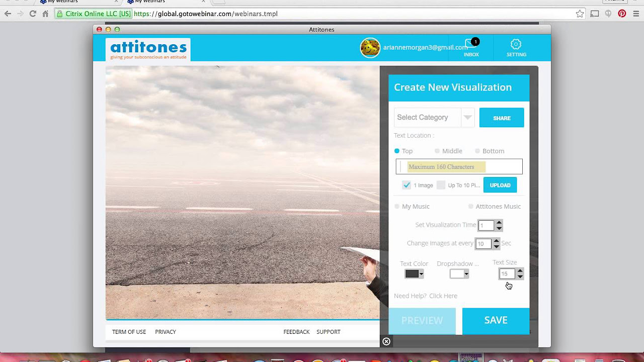Click the Set Visualization Time field

pyautogui.click(x=487, y=225)
